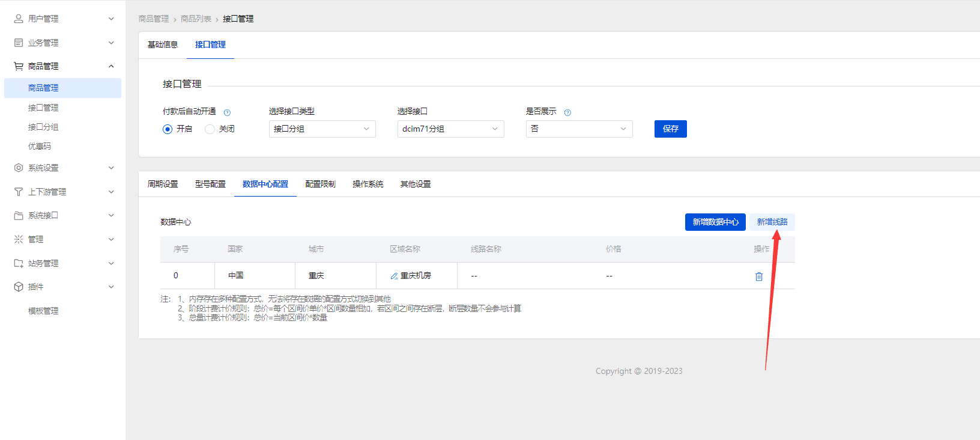Click the 用户管理 person icon in the sidebar
The image size is (980, 440).
pos(19,19)
